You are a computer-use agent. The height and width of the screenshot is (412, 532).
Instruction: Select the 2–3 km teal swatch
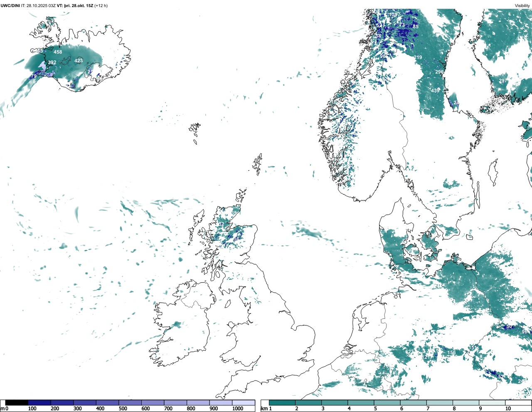coord(308,402)
